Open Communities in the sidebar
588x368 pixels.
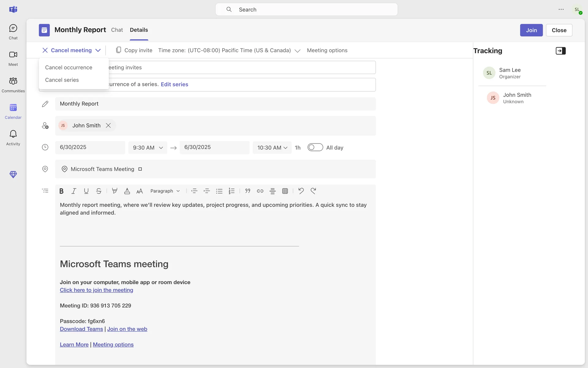pyautogui.click(x=13, y=84)
